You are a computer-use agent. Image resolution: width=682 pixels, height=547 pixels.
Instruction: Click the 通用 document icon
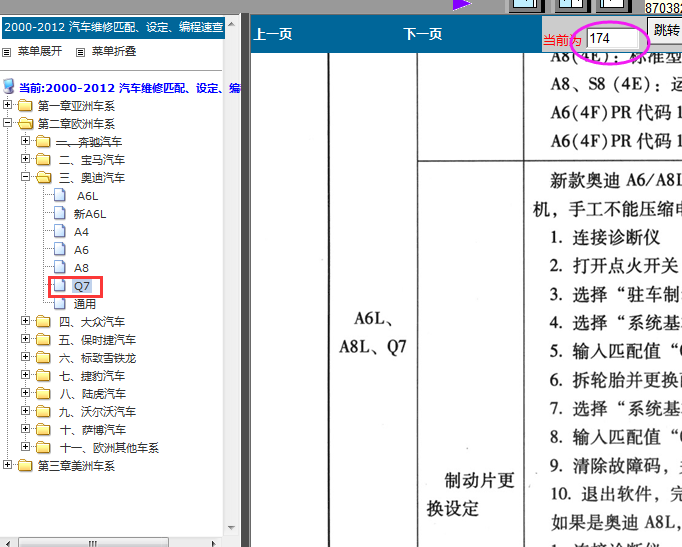point(60,303)
